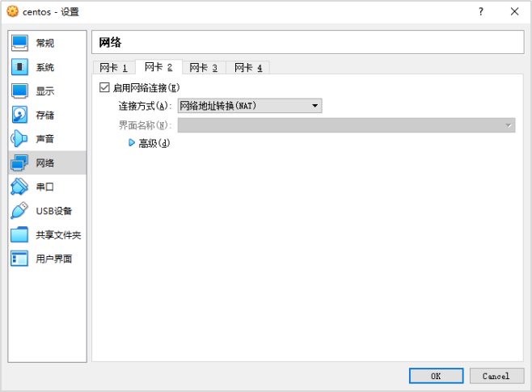Expand the 高级(d) advanced section
Viewport: 532px width, 392px height.
pos(132,143)
